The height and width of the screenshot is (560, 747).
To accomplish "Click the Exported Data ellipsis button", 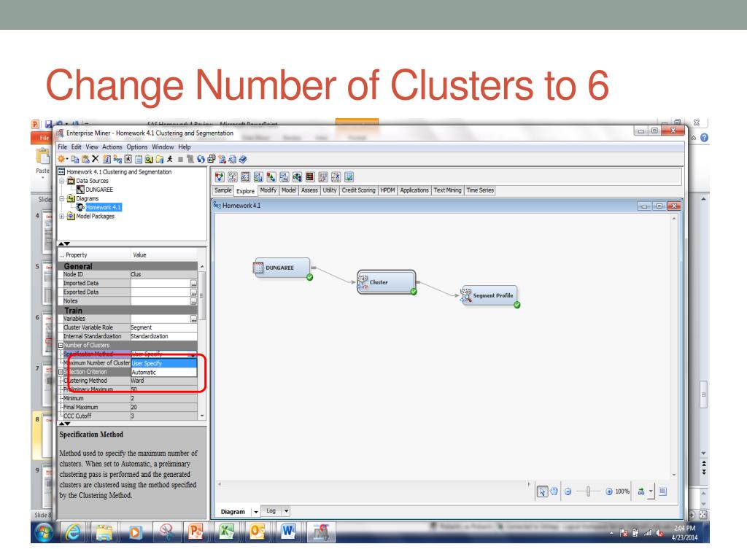I will (193, 292).
